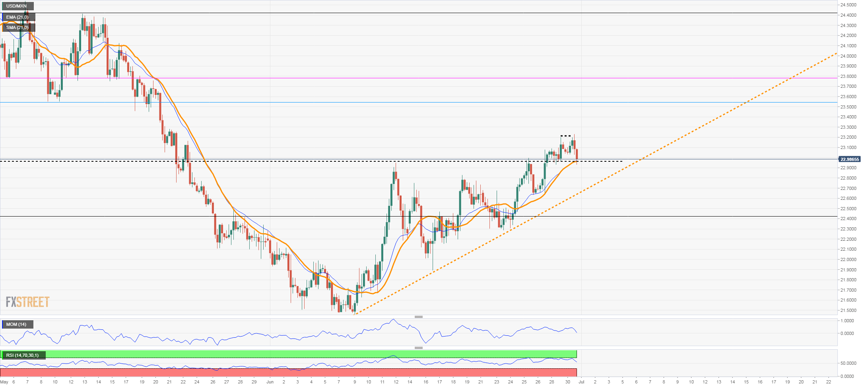
Task: Grab the divider handle above MOM pane
Action: click(419, 317)
